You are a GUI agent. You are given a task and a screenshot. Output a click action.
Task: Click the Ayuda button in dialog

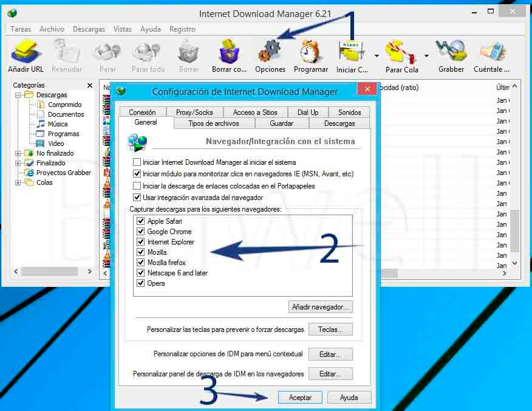[349, 398]
